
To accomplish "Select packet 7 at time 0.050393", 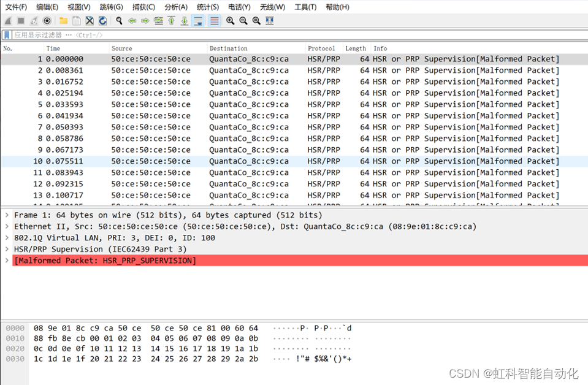I will click(x=294, y=127).
